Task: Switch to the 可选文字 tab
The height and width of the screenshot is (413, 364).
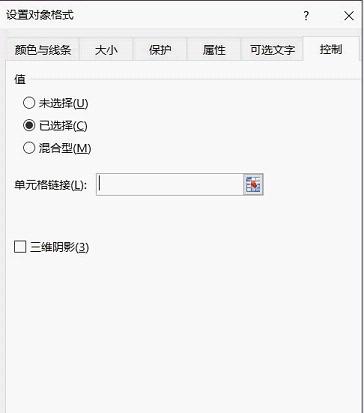Action: coord(272,50)
